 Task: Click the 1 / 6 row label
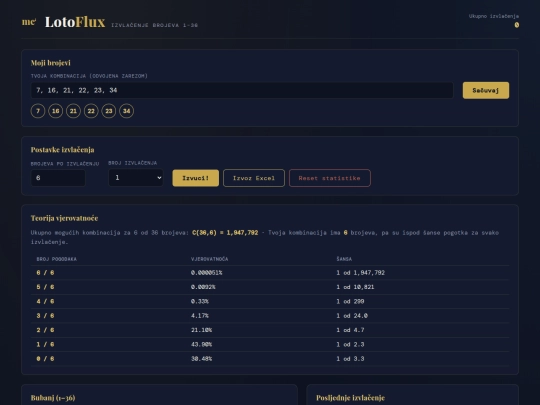(x=45, y=344)
